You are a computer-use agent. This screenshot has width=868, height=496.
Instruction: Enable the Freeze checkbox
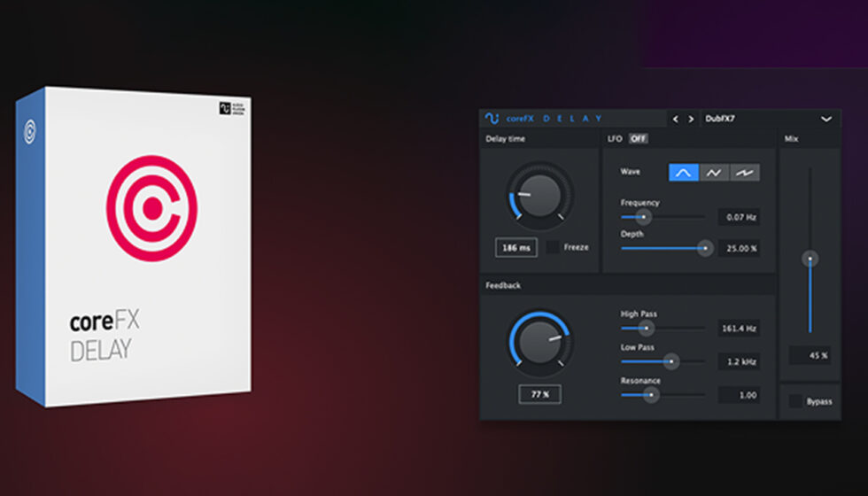(553, 247)
